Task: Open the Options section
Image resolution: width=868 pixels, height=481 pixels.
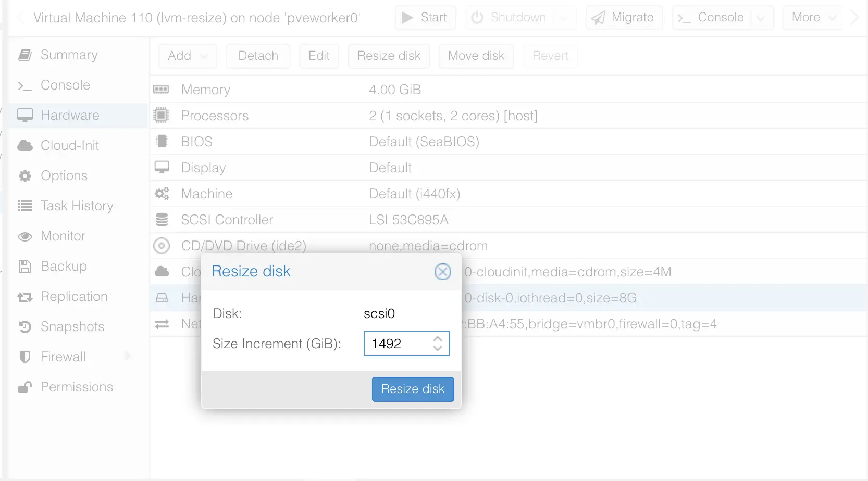Action: [78, 175]
